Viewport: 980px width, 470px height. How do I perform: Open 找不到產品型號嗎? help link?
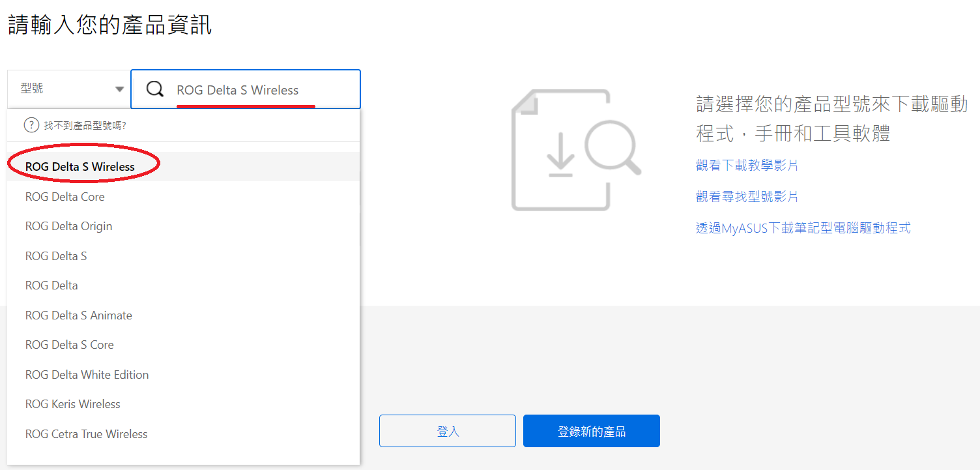click(85, 125)
